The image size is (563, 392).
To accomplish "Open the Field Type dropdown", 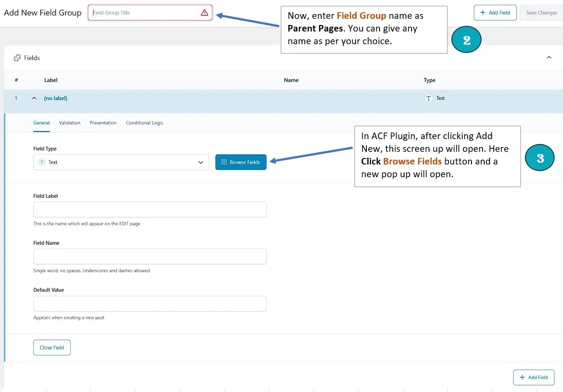I will 121,162.
